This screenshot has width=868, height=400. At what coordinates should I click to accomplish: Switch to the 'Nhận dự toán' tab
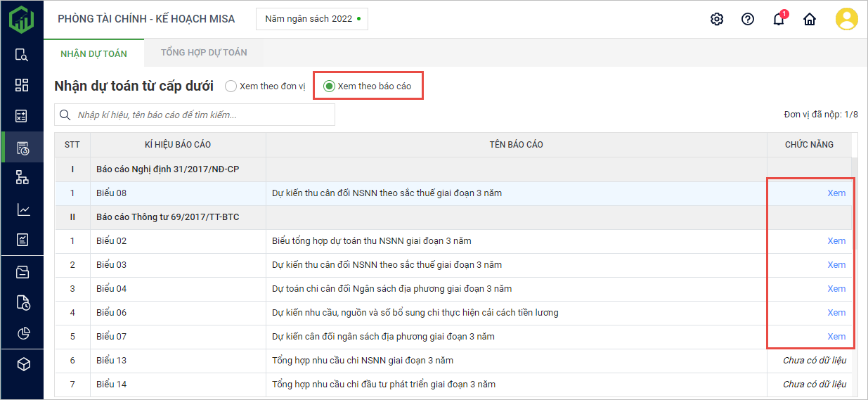click(93, 53)
